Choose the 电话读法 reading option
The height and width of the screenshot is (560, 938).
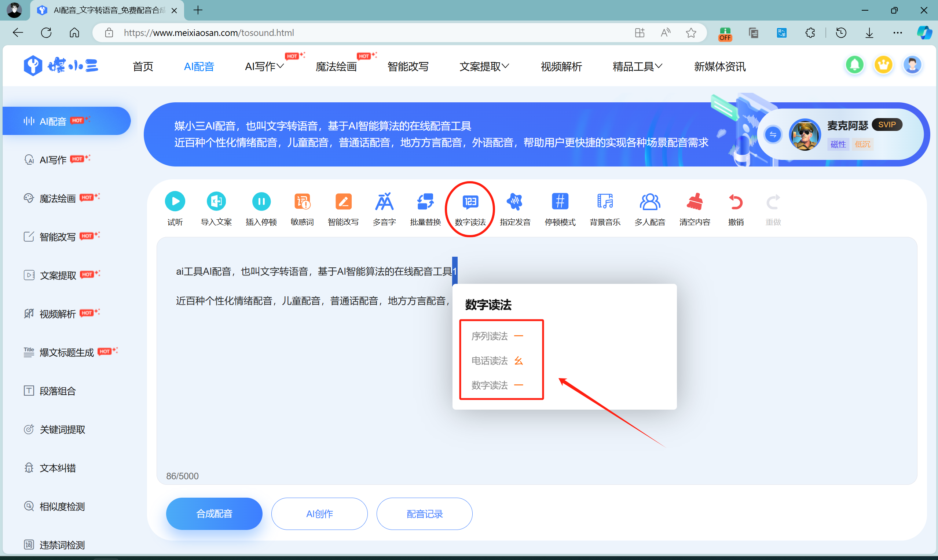[497, 361]
